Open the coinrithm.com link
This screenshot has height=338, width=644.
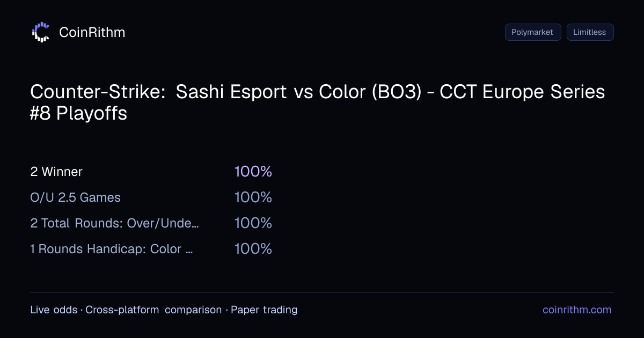(x=577, y=310)
